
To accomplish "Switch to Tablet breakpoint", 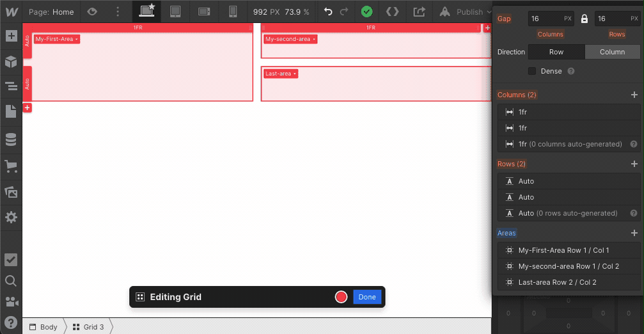I will 175,12.
